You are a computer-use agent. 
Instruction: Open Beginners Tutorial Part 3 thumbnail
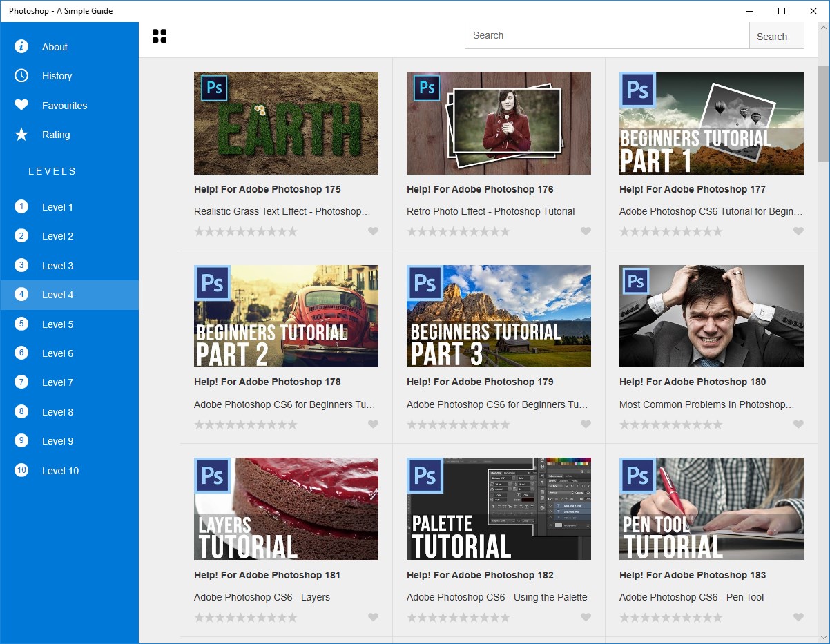499,316
